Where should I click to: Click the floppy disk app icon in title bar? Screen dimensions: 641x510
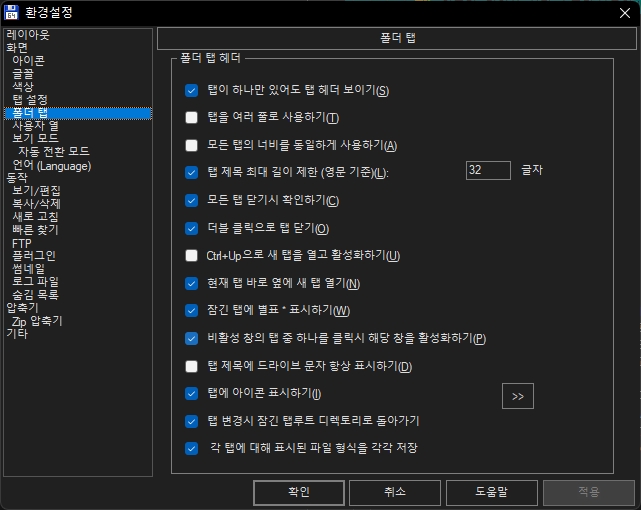11,12
